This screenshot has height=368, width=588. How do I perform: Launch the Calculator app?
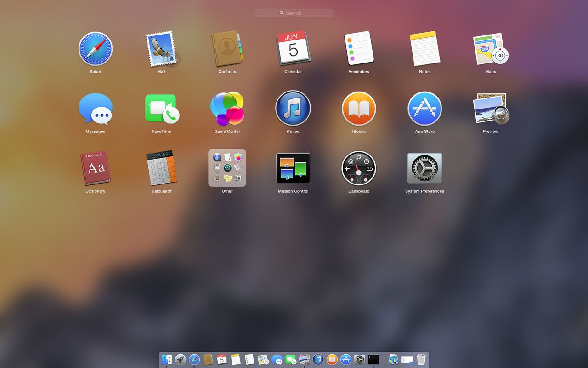point(162,168)
